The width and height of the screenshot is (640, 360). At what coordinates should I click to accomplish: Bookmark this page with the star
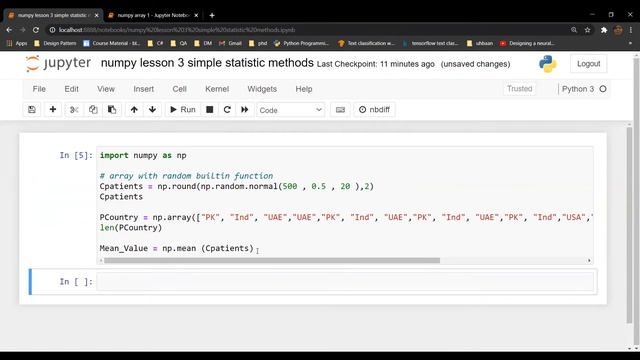click(x=587, y=30)
